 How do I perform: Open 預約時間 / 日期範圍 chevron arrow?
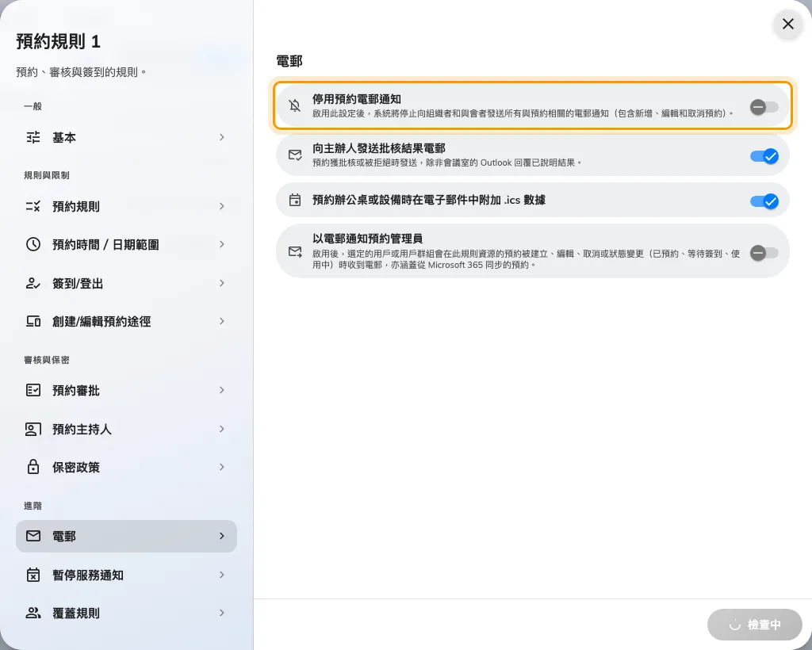coord(222,244)
